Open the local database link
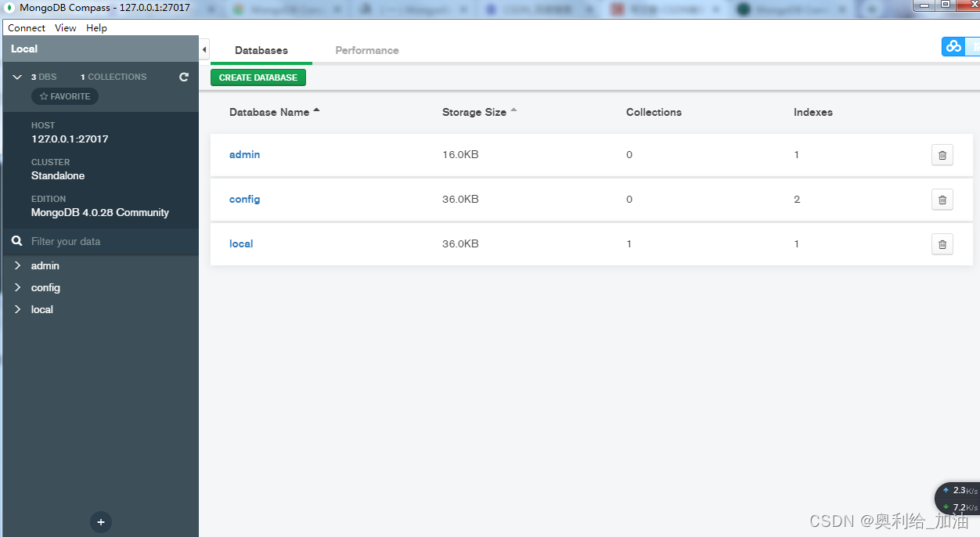The height and width of the screenshot is (537, 980). (241, 243)
